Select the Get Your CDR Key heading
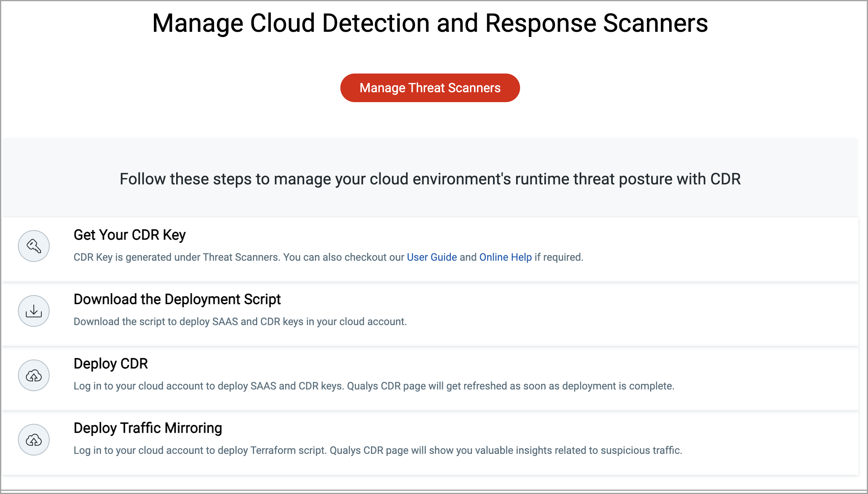 [129, 234]
